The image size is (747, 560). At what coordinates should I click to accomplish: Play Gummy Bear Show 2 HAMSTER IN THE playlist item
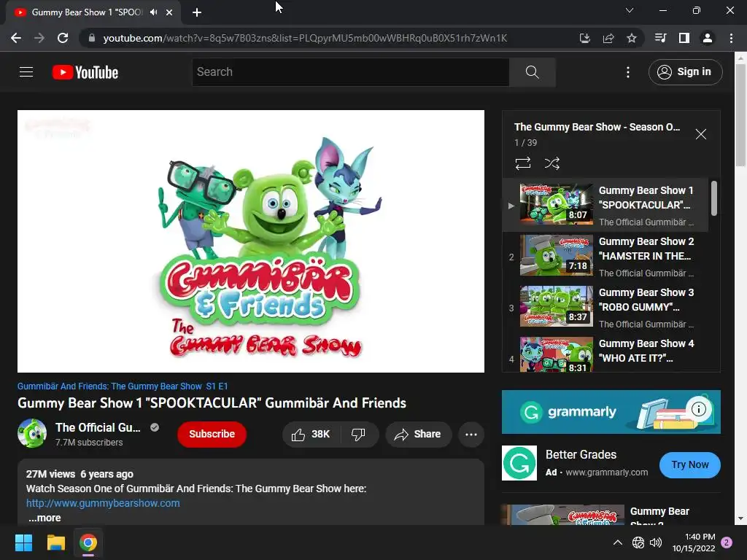605,256
